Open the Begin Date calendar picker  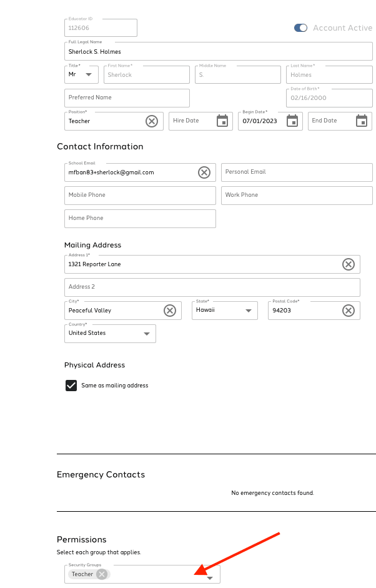292,121
